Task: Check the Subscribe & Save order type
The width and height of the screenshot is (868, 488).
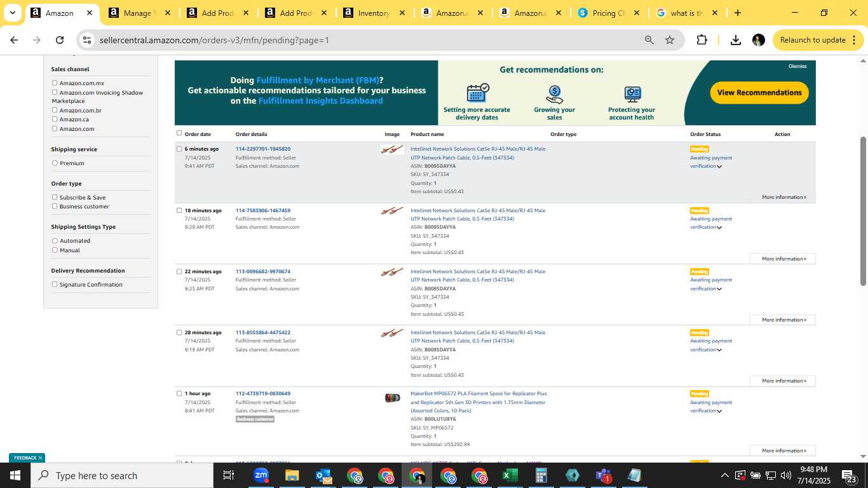Action: click(x=55, y=197)
